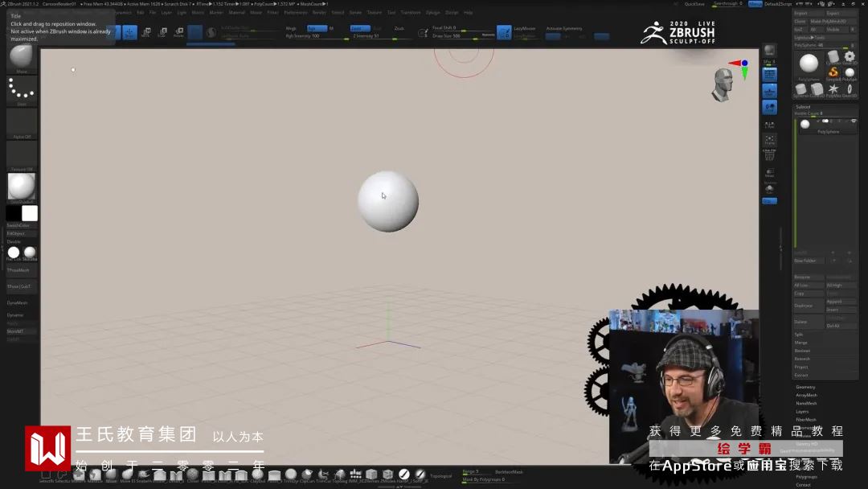Select the large PolySphere tool thumbnail
This screenshot has width=868, height=489.
809,65
